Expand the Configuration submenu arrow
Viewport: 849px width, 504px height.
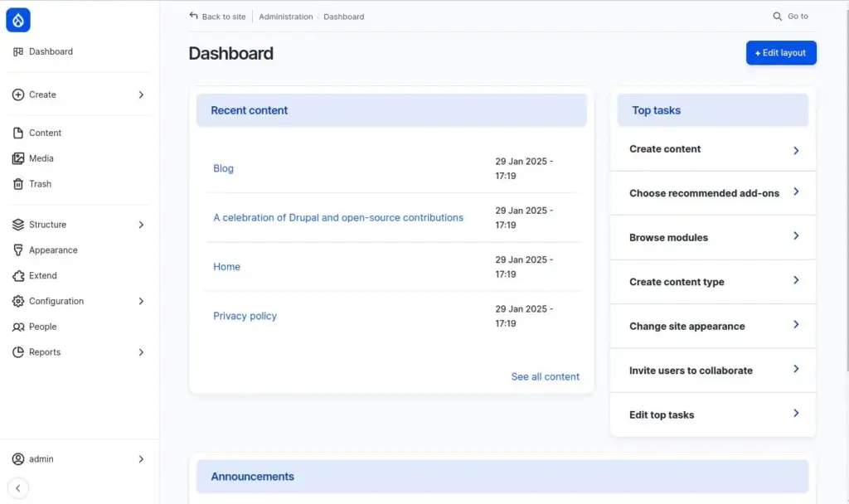[141, 301]
